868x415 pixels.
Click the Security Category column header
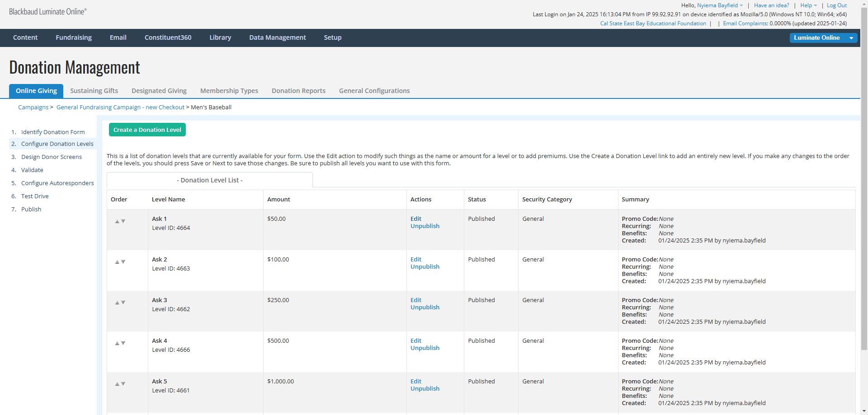coord(547,199)
